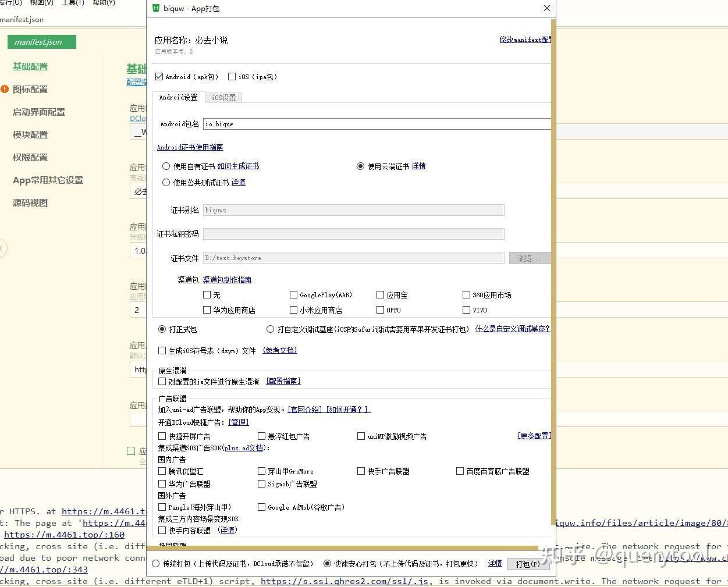The width and height of the screenshot is (728, 587).
Task: Collapse the sidebar with the left arrow handle
Action: 2,248
